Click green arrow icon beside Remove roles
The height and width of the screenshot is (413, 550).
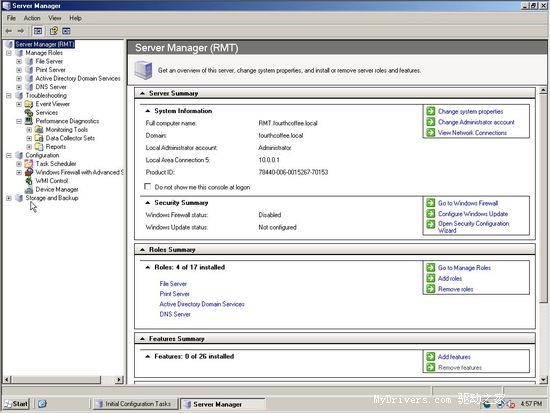[430, 289]
